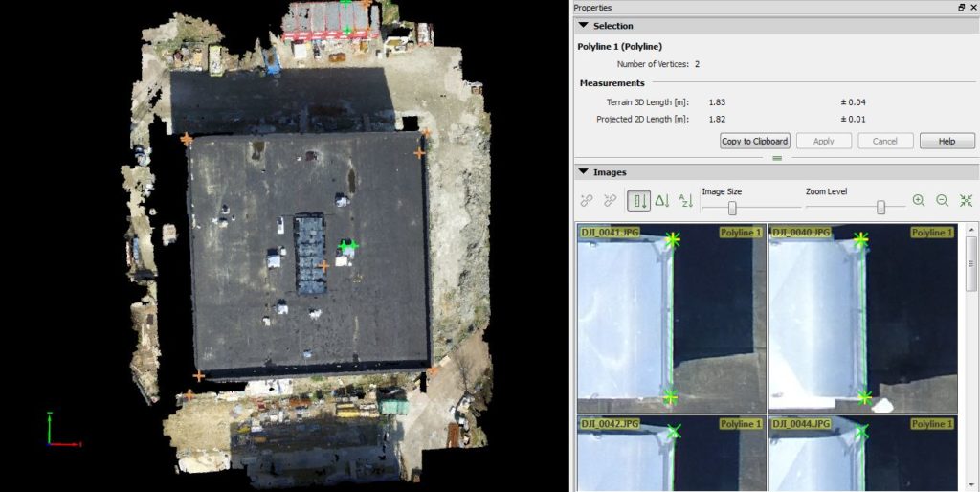980x492 pixels.
Task: Click the Projected 2D Length value 1.82
Action: [717, 119]
